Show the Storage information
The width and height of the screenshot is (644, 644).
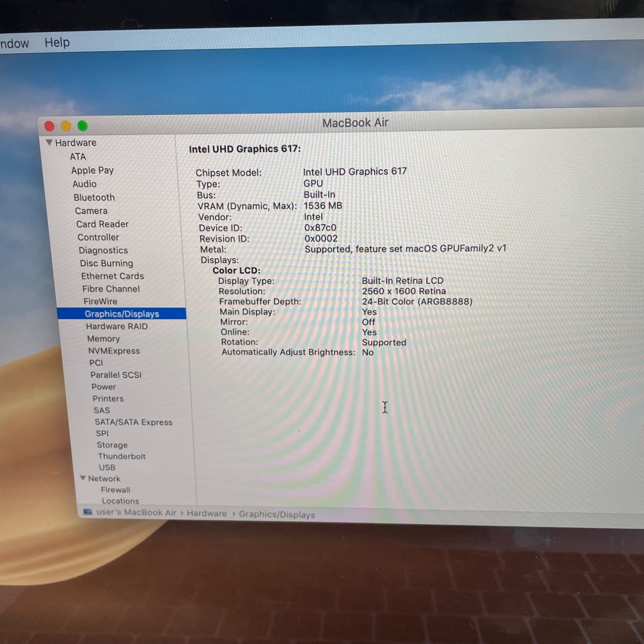click(x=112, y=445)
